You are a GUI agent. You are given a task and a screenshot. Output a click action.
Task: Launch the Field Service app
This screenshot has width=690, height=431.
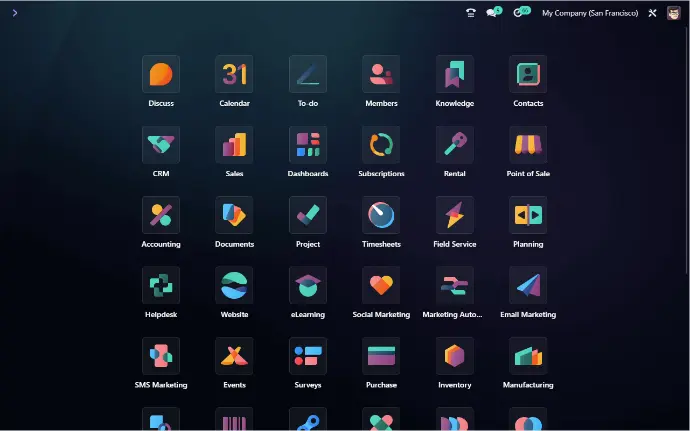[455, 215]
